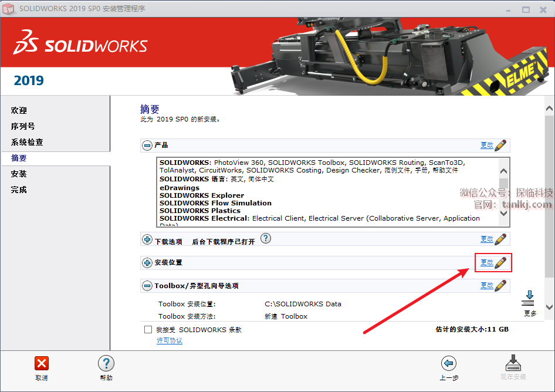Accept the SOLIDWORKS terms checkbox
Screen dimensions: 555x392
tap(148, 330)
